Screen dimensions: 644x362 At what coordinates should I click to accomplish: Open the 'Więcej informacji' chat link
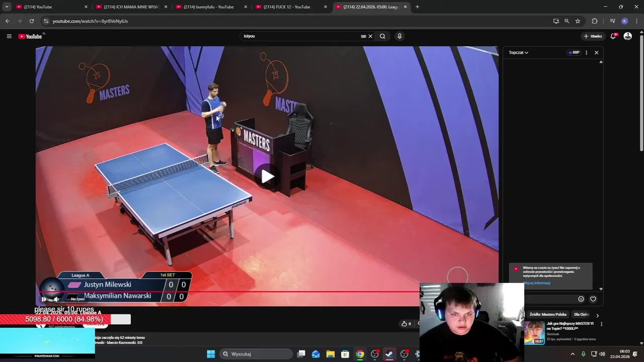point(537,283)
